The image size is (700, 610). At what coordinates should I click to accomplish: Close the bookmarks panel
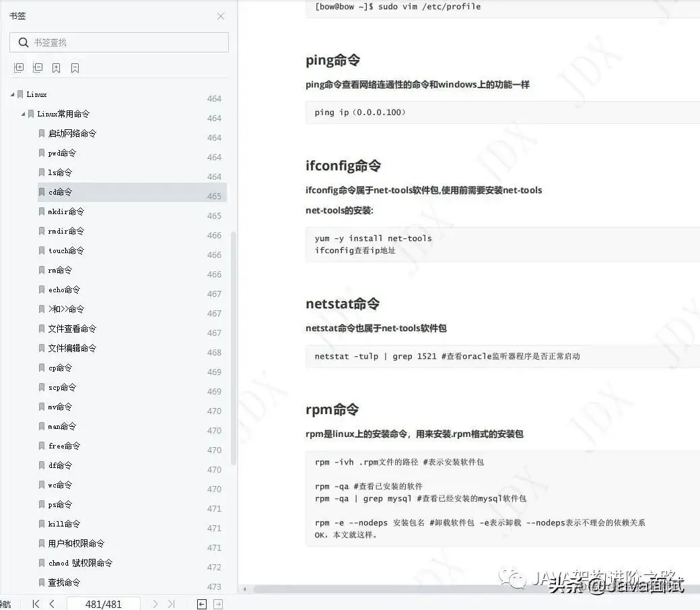coord(221,16)
